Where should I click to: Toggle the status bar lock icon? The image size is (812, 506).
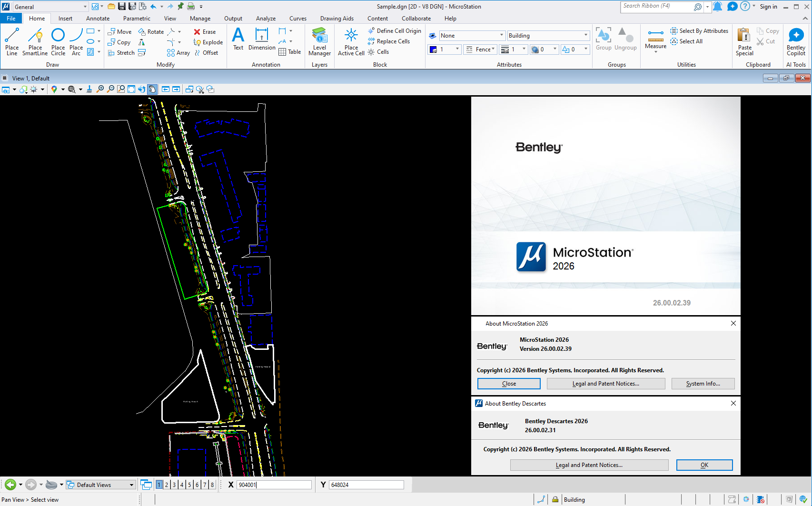coord(555,499)
